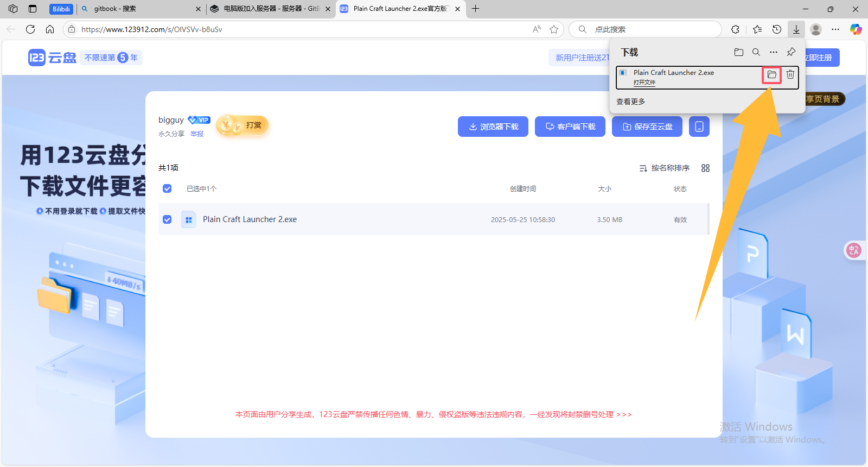Close the 电脑版加入服务器 tab
The width and height of the screenshot is (868, 467).
click(x=328, y=9)
